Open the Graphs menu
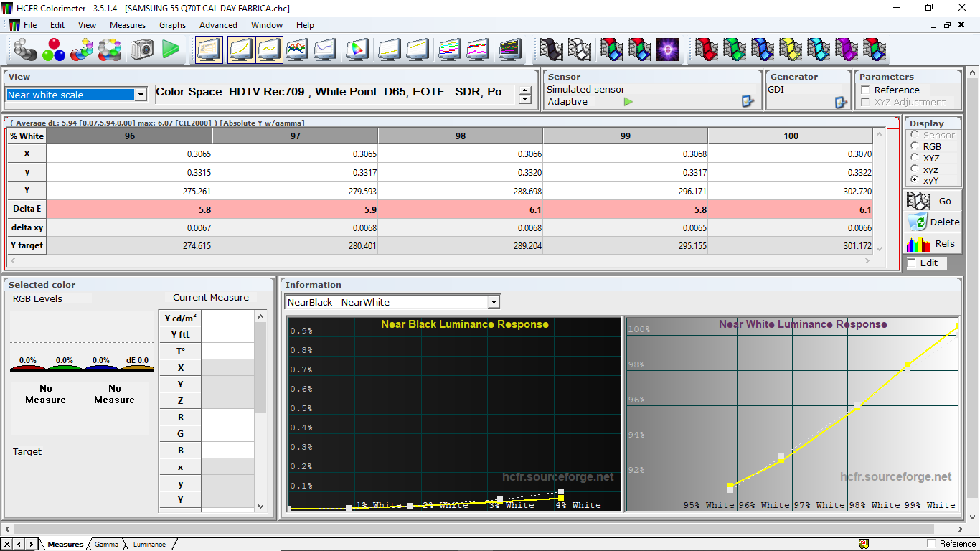 [172, 25]
